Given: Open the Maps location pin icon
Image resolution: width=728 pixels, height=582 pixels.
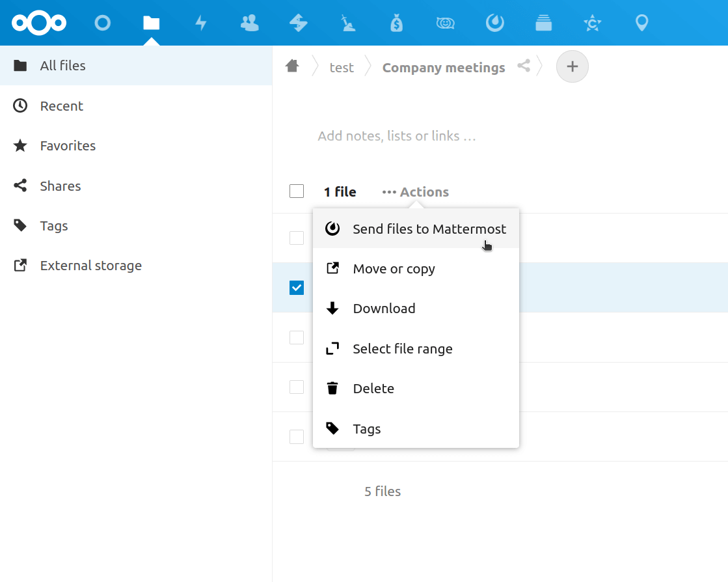Looking at the screenshot, I should pos(641,23).
